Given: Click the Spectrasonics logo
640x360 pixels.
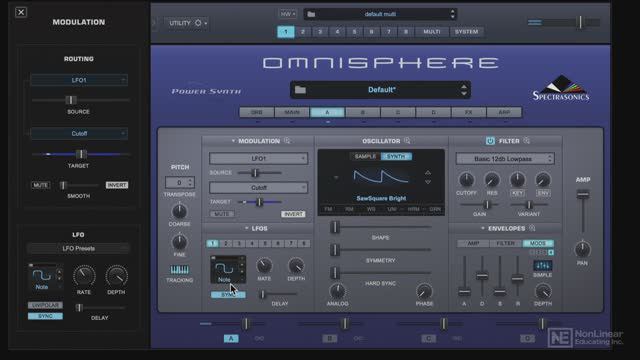Looking at the screenshot, I should [561, 88].
